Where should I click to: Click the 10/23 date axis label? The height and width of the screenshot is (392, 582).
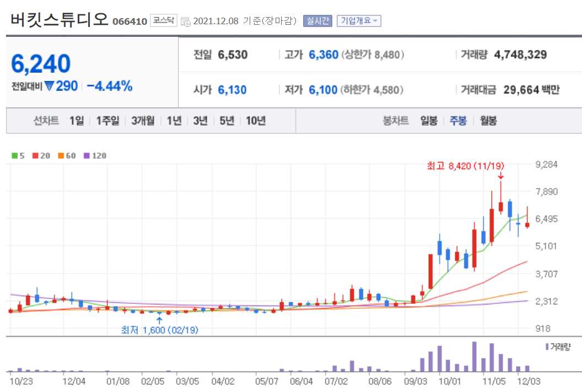21,381
